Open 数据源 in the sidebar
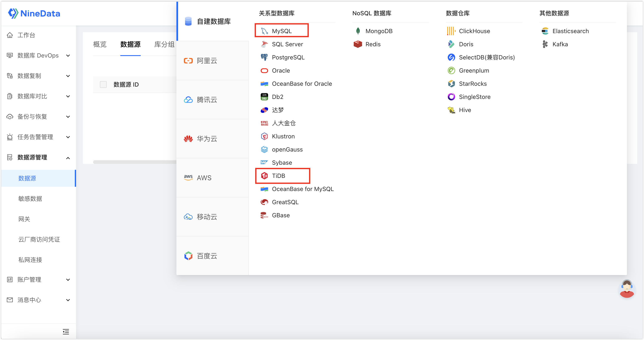644x340 pixels. coord(38,178)
